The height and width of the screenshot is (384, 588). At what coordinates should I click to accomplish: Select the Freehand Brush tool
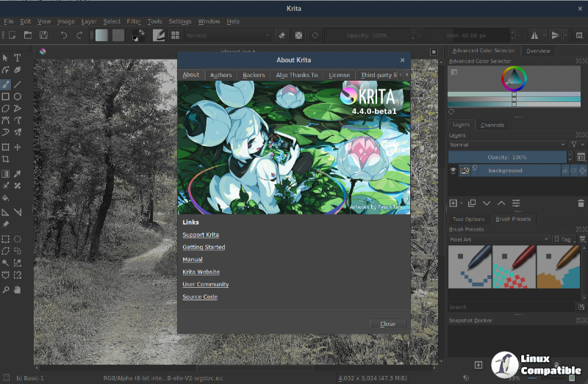pos(6,84)
